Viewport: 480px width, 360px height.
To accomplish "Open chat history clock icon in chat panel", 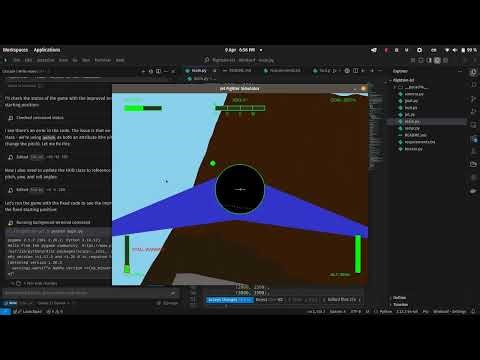I will (151, 71).
